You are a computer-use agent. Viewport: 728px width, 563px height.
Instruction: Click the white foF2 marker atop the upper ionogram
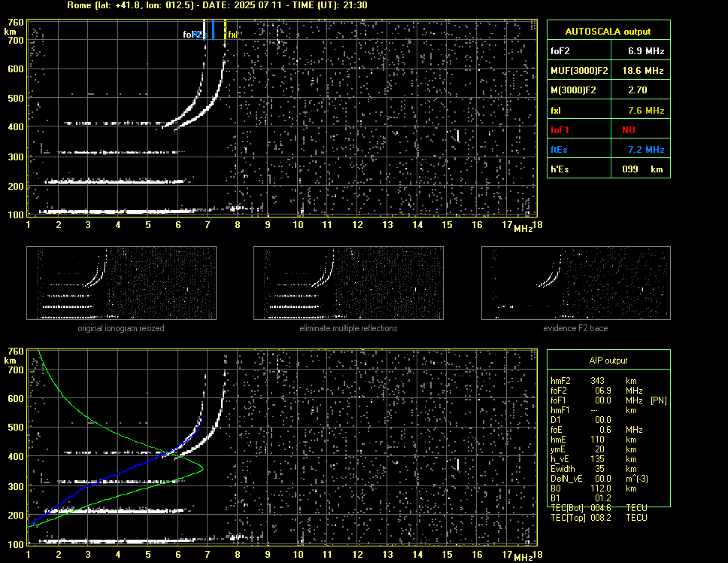[204, 29]
